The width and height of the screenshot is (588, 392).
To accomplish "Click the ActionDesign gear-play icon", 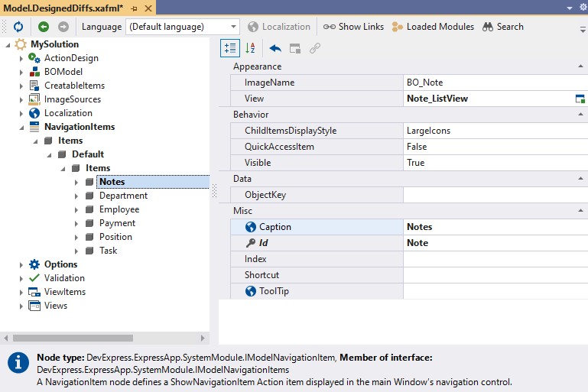I will [x=34, y=58].
